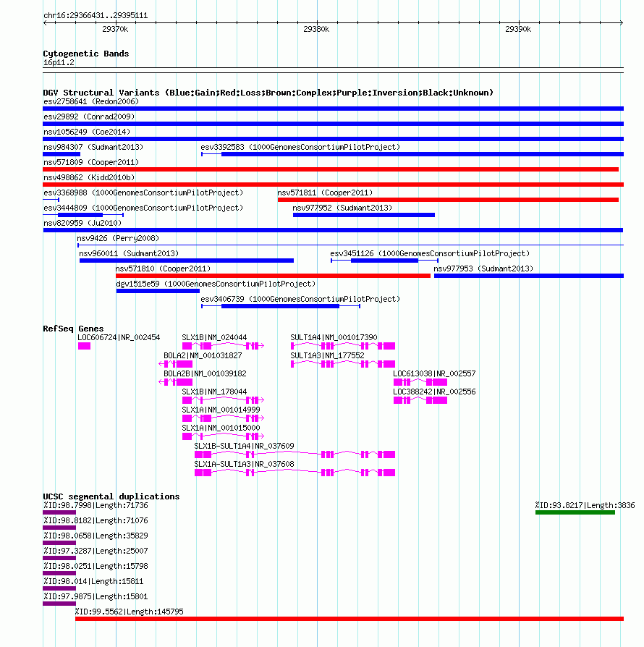Viewport: 644px width, 647px height.
Task: Select SLX1B-SULT1A4|NR_037609 transcript glyph
Action: [x=295, y=454]
